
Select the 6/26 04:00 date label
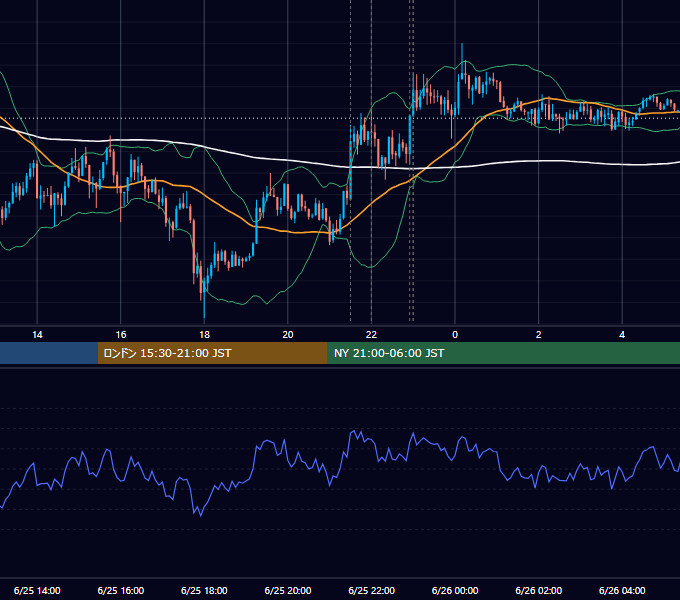coord(622,590)
